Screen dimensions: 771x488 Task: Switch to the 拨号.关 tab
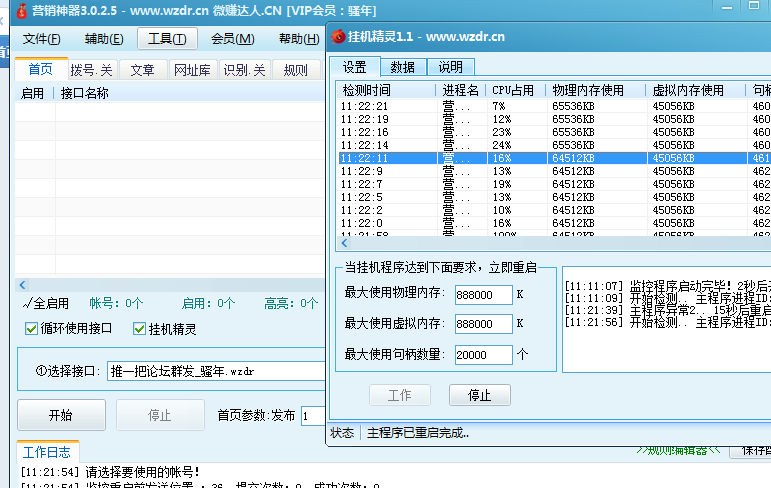[x=91, y=70]
